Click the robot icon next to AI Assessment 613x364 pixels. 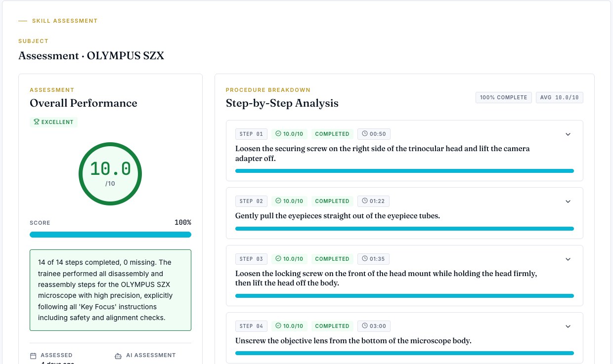118,356
